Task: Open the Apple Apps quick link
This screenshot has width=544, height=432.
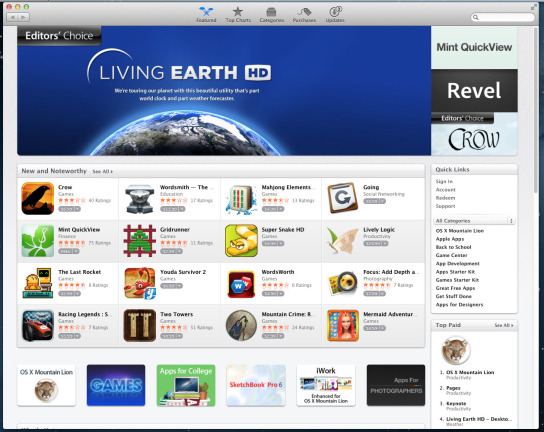Action: click(x=450, y=239)
